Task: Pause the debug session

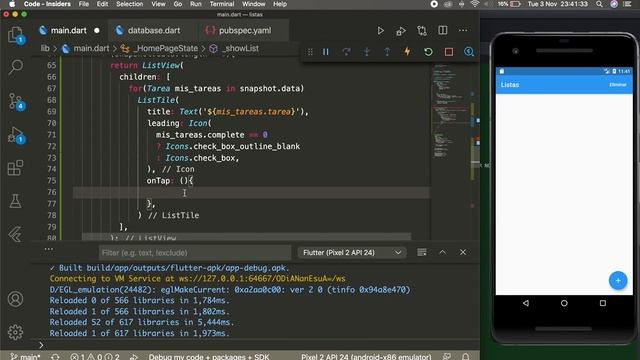Action: (326, 52)
